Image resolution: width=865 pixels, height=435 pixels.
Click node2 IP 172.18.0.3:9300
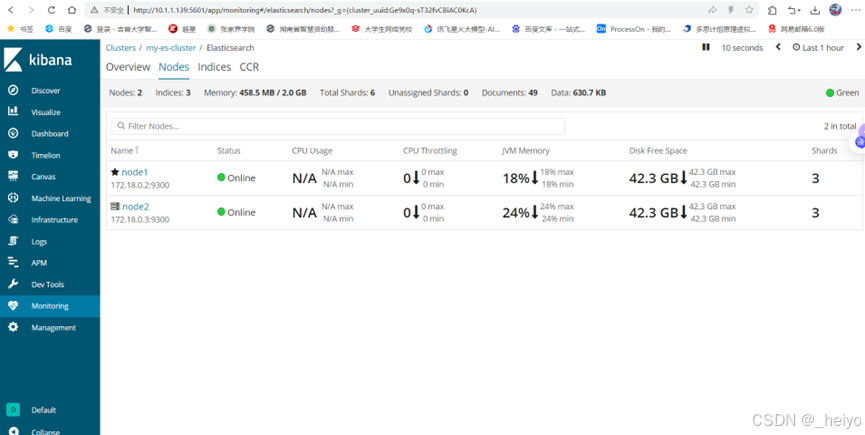pos(140,219)
